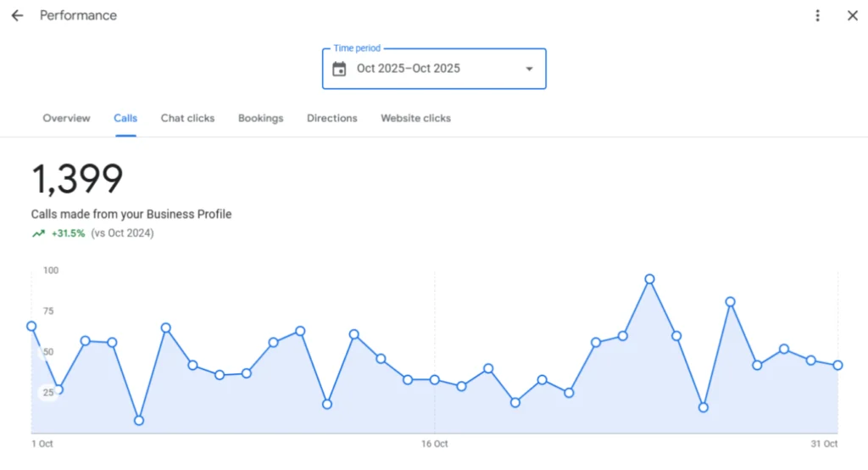Click the highlighted 25 y-axis label
Viewport: 868px width, 470px height.
pos(49,392)
